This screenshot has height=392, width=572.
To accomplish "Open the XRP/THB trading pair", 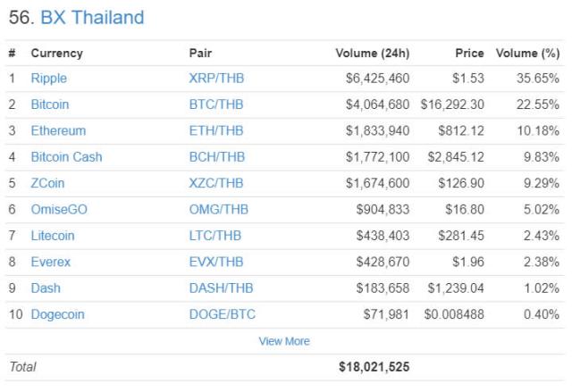I will (x=216, y=79).
